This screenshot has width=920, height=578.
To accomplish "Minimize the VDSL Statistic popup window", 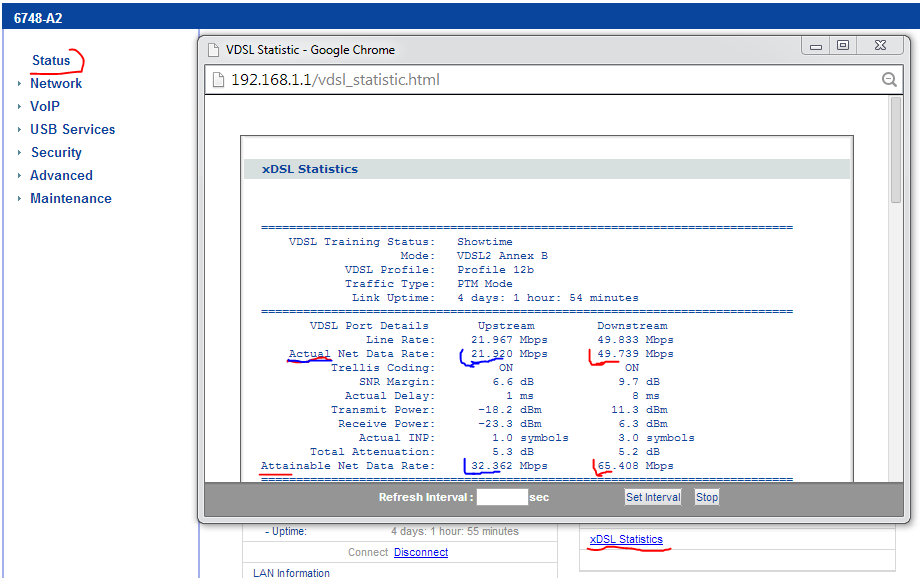I will [817, 46].
